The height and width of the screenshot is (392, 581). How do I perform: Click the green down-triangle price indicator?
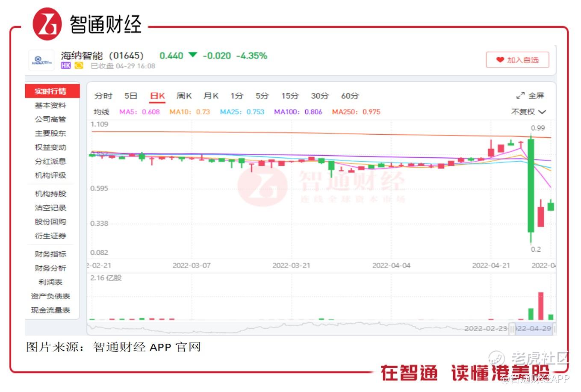[193, 55]
